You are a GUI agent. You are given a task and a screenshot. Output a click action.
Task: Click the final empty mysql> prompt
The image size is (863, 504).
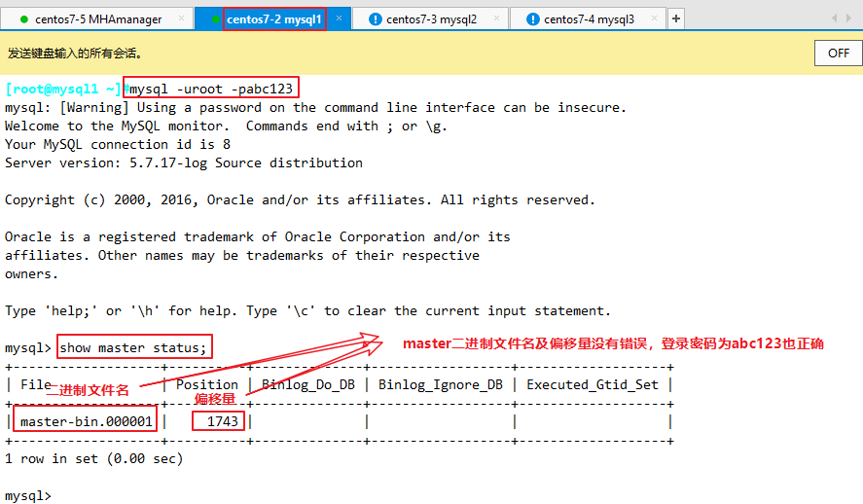pyautogui.click(x=28, y=496)
